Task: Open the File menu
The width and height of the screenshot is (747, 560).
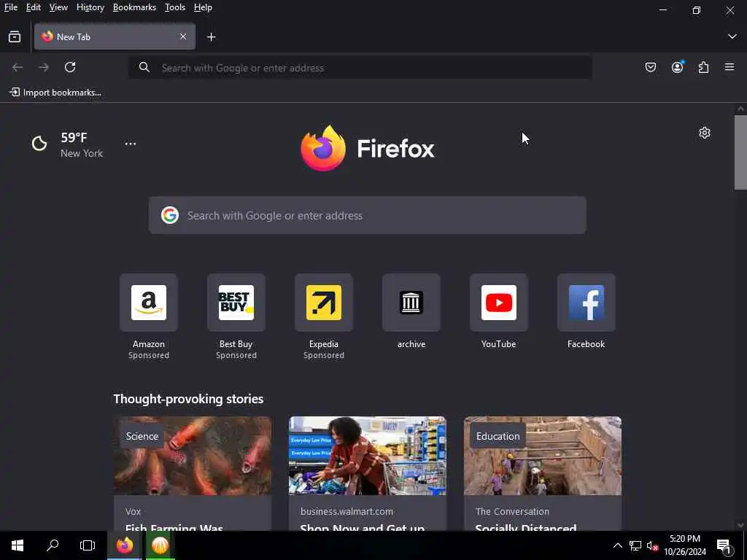Action: [x=11, y=7]
